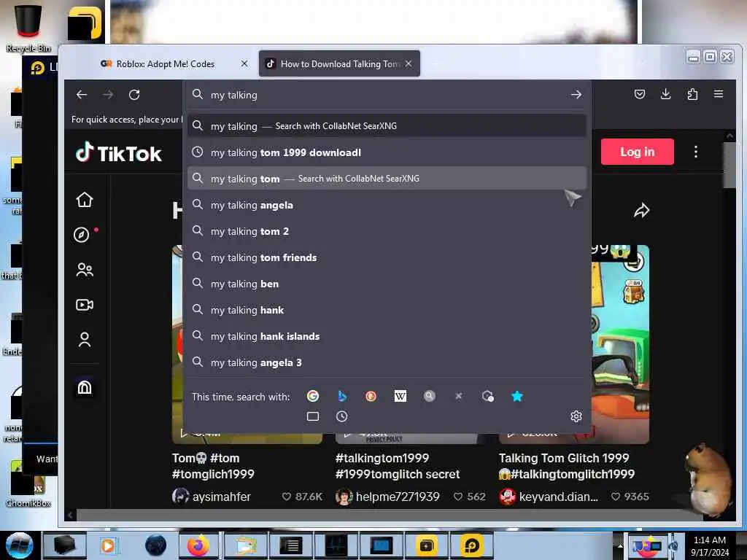Reload the current page
The width and height of the screenshot is (747, 560).
click(x=134, y=95)
